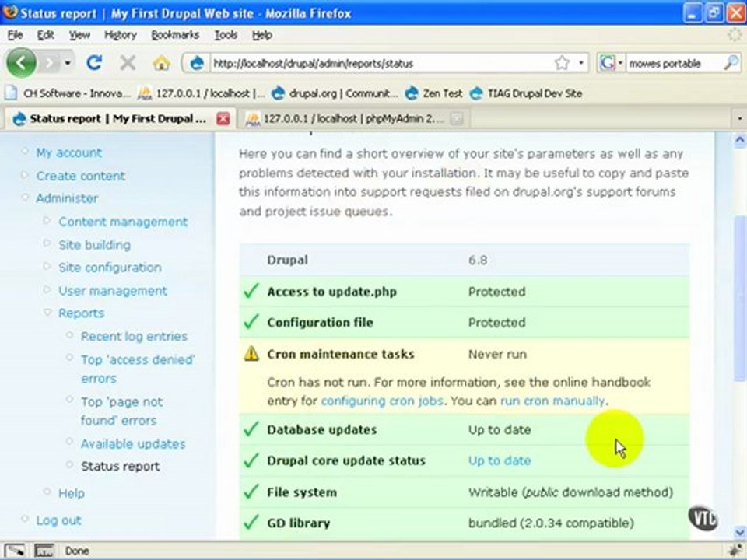Open the Zen Test bookmark
Viewport: 747px width, 560px height.
(433, 93)
